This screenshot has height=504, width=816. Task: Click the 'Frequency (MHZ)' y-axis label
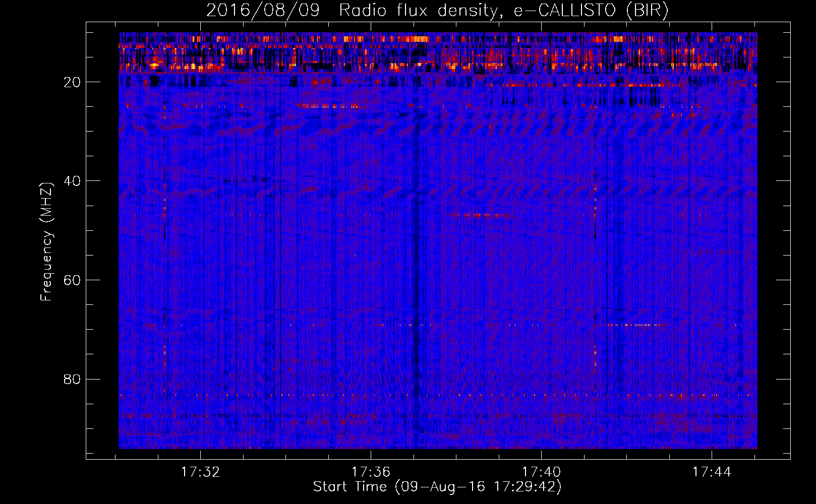(46, 242)
